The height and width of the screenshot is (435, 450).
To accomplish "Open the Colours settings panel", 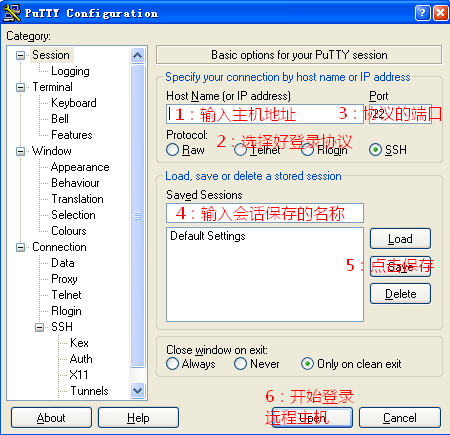I will pyautogui.click(x=69, y=231).
